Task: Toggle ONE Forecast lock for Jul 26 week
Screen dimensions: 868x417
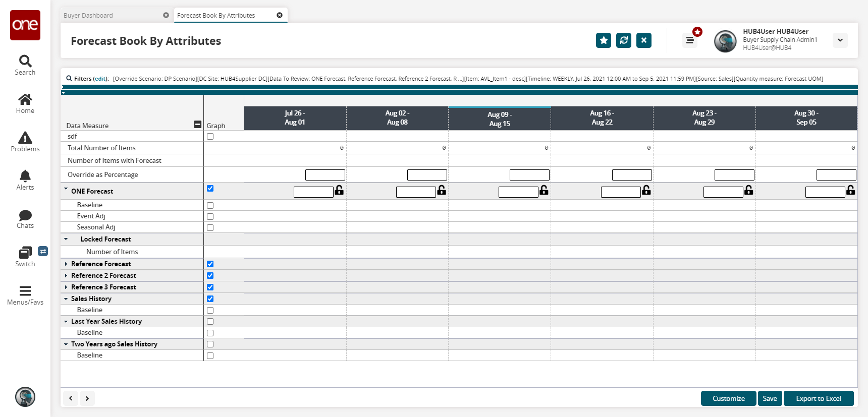Action: click(x=339, y=190)
